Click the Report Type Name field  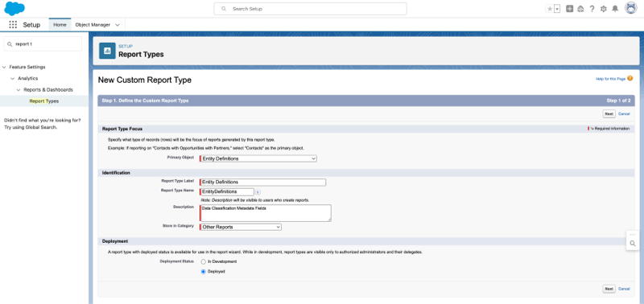tap(227, 191)
